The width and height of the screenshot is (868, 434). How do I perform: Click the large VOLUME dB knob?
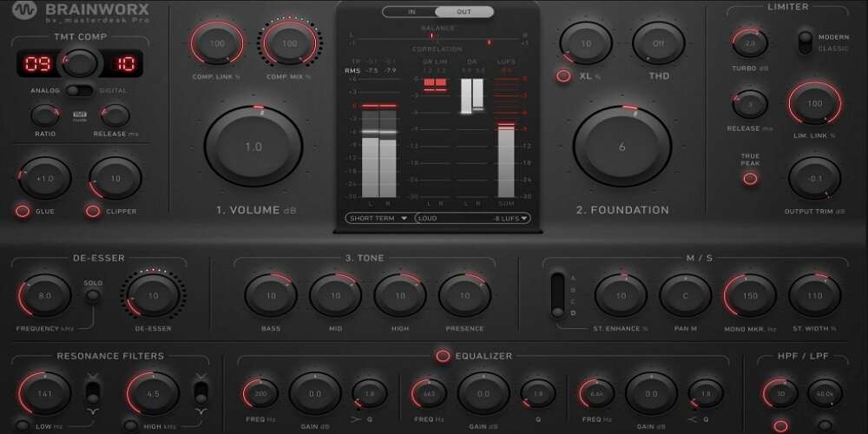[253, 146]
